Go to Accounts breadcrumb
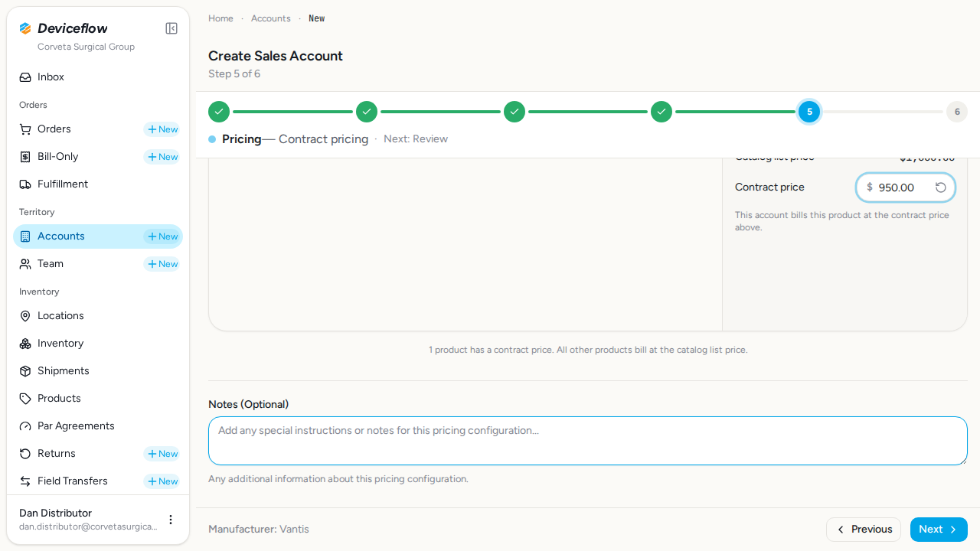Viewport: 980px width, 551px height. [x=271, y=18]
